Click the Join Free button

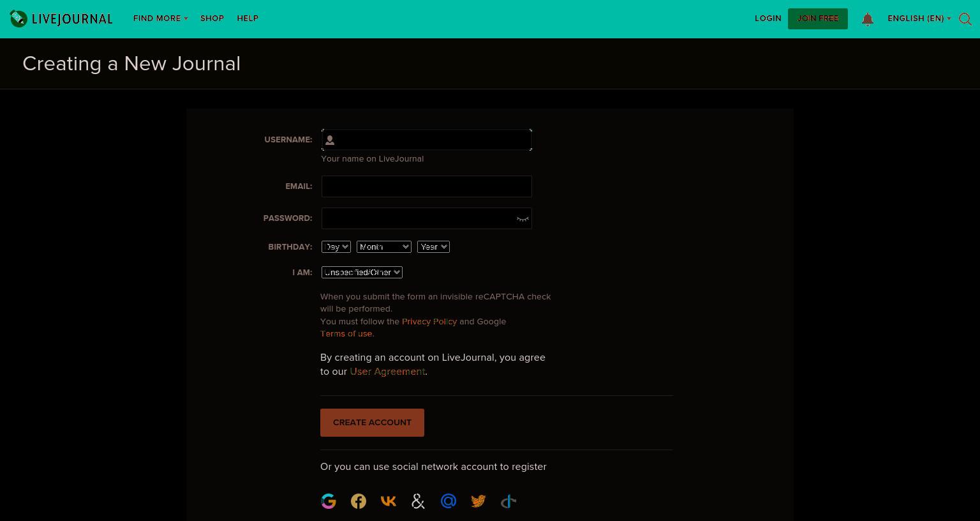coord(818,19)
